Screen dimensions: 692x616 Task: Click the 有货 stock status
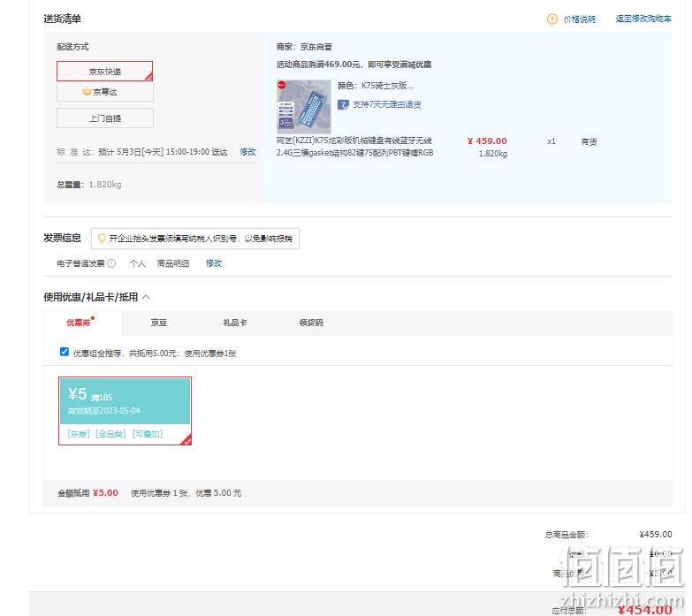pos(589,141)
